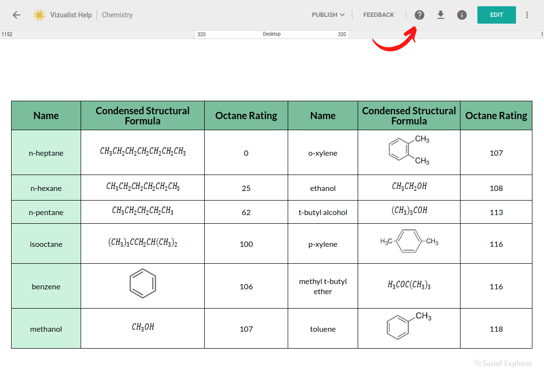Click the n-hexane condensed formula

[142, 187]
